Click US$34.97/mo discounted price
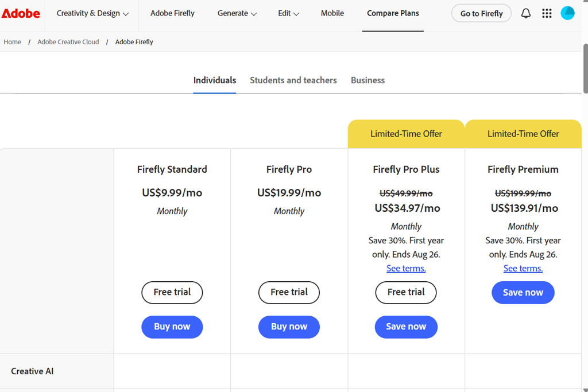588x392 pixels. click(x=407, y=208)
